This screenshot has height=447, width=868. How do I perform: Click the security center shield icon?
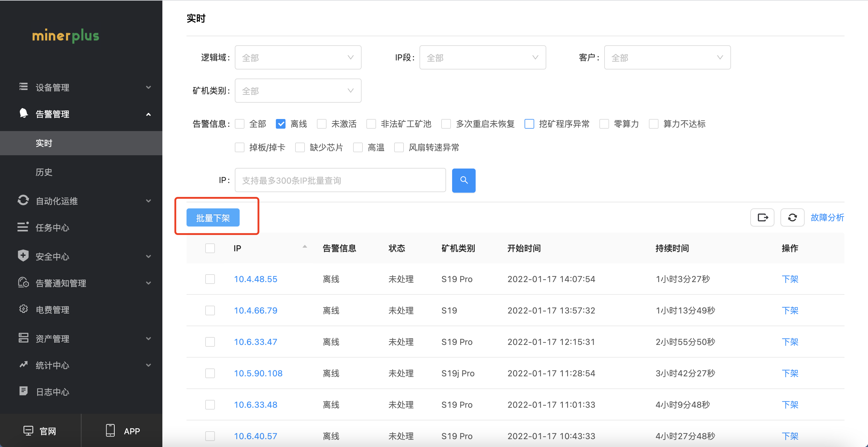tap(23, 256)
